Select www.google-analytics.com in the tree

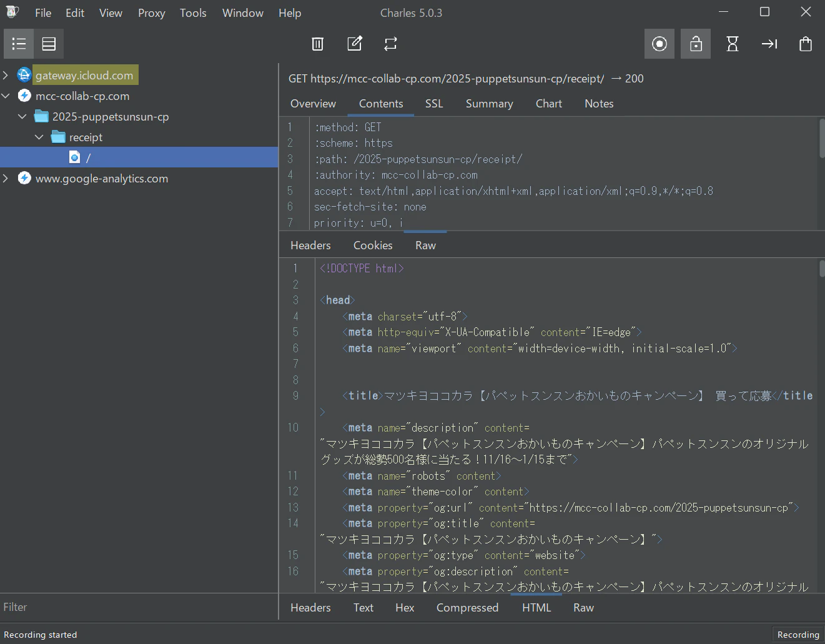coord(102,178)
